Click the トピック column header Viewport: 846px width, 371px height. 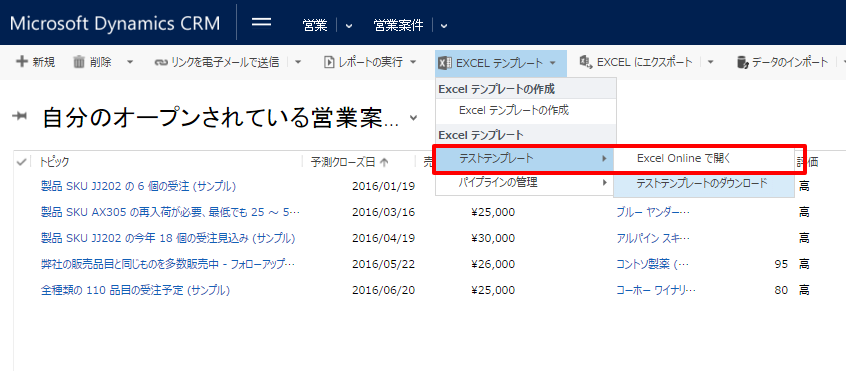[x=54, y=162]
